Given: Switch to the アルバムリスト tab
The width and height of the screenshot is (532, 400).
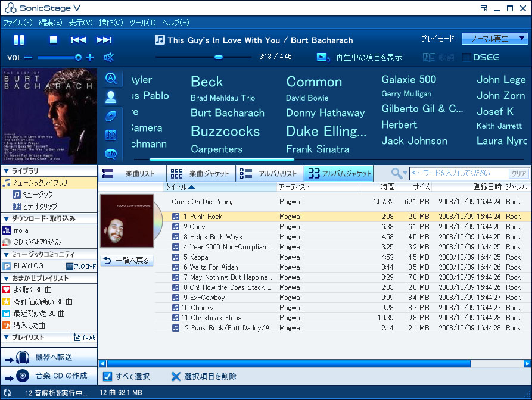Looking at the screenshot, I should (270, 173).
